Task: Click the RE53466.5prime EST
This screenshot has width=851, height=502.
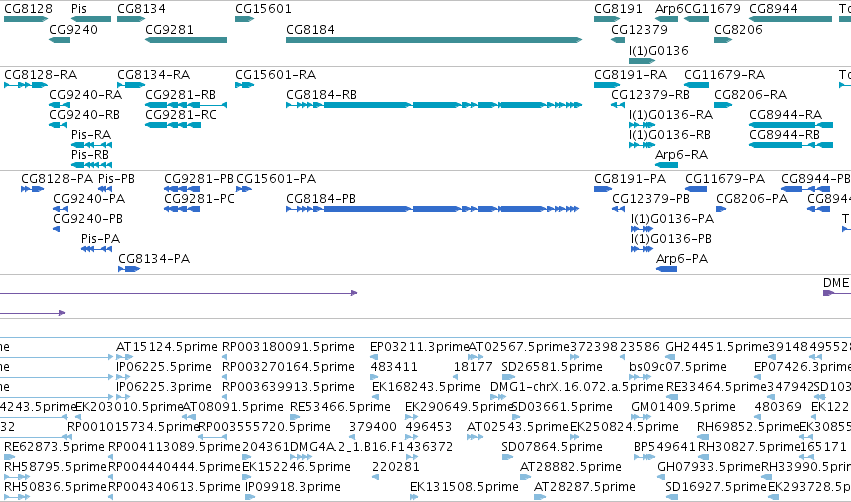Action: [295, 417]
